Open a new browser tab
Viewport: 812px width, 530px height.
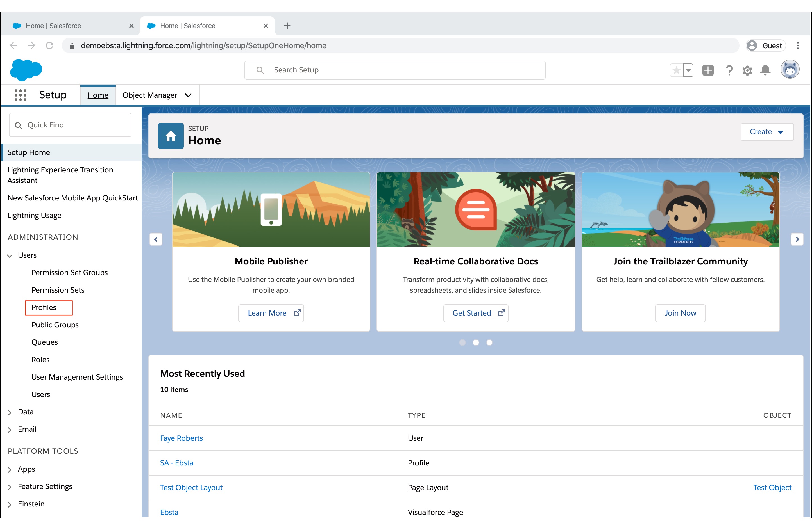click(287, 26)
